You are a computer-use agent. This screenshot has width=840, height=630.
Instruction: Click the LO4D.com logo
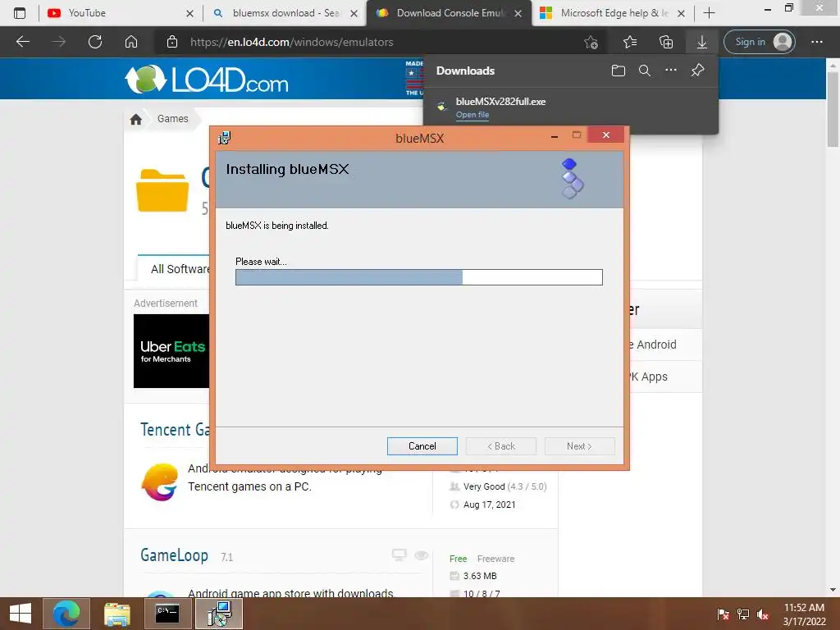pyautogui.click(x=206, y=80)
